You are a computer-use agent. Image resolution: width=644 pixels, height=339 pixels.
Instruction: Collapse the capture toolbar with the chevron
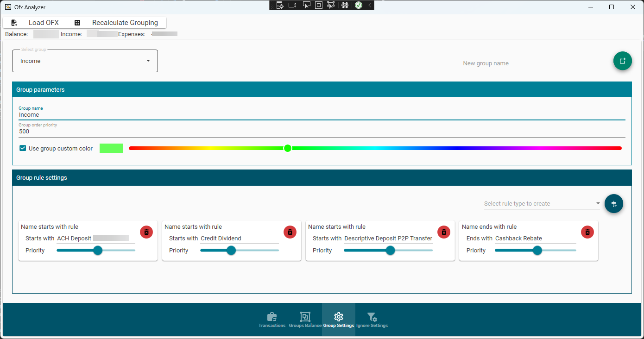tap(369, 5)
